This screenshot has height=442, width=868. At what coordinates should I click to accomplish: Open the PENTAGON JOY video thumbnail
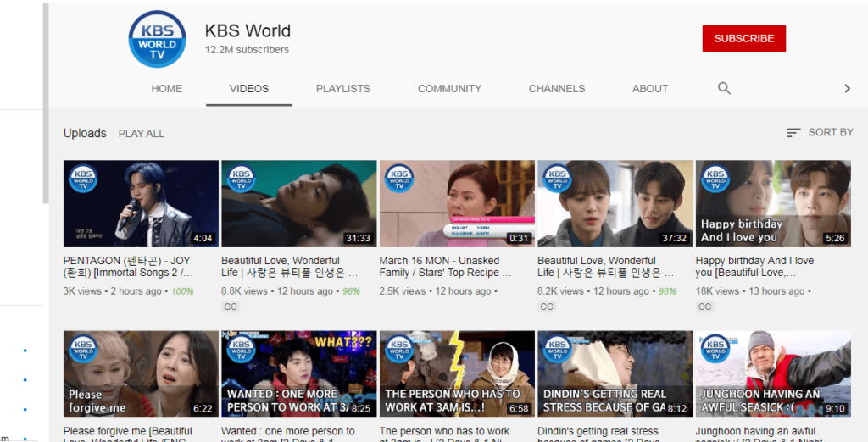pos(142,203)
